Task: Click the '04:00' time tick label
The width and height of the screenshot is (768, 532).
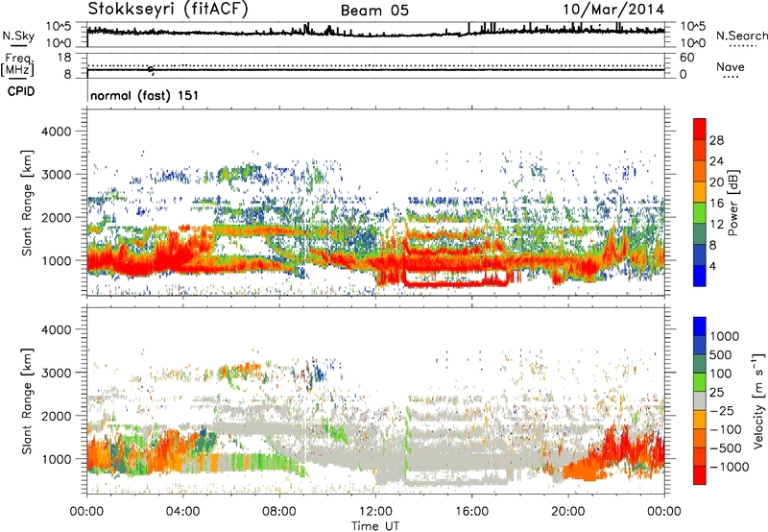Action: (x=182, y=512)
